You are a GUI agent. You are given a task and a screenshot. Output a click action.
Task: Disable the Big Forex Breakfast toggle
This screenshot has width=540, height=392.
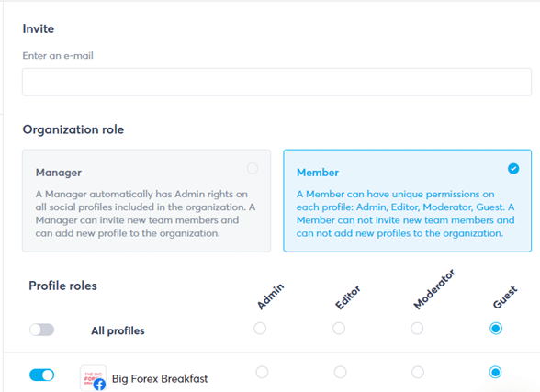(41, 375)
